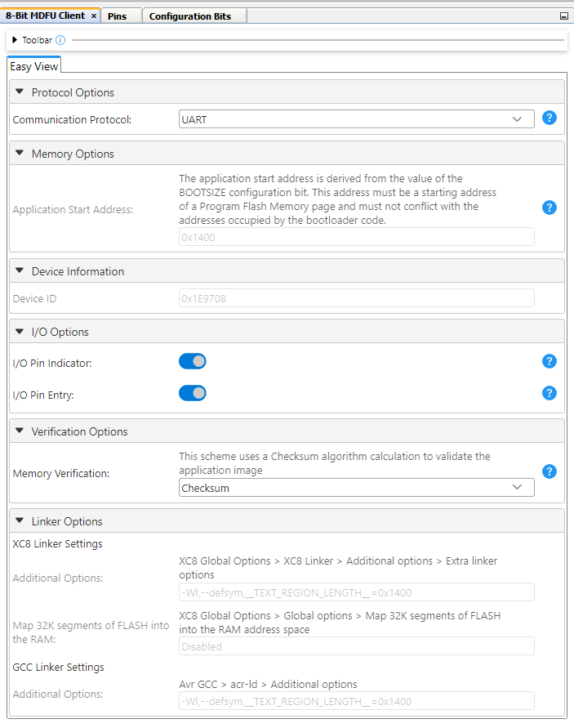This screenshot has width=574, height=728.
Task: Click the Map 32K segments Disabled field
Action: click(x=356, y=646)
